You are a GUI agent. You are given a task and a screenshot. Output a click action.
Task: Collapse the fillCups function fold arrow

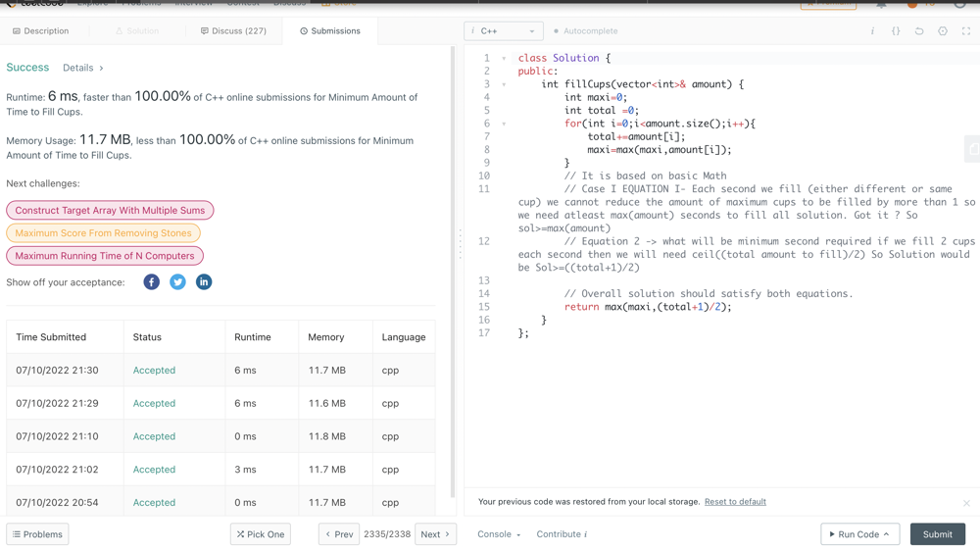point(504,84)
